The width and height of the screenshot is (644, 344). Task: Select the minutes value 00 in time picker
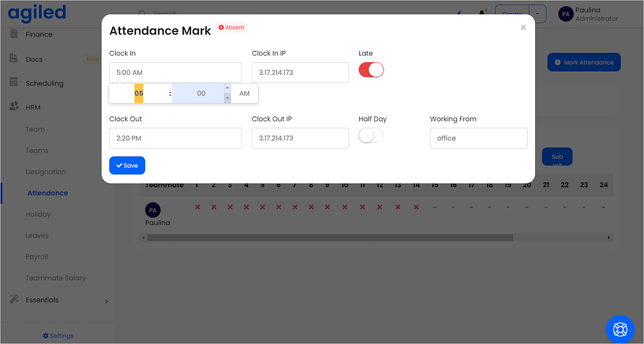tap(201, 94)
